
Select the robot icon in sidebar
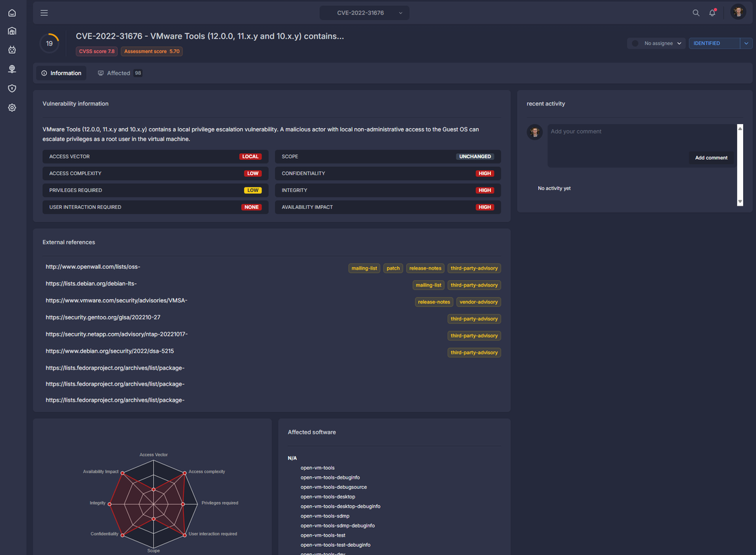tap(12, 50)
